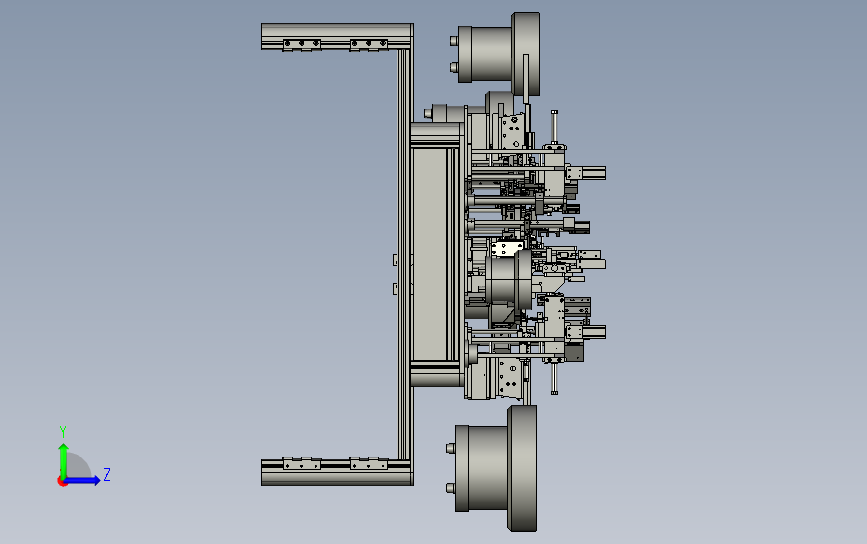Click the gray quarter-circle YZ plane of the triad

(x=77, y=466)
